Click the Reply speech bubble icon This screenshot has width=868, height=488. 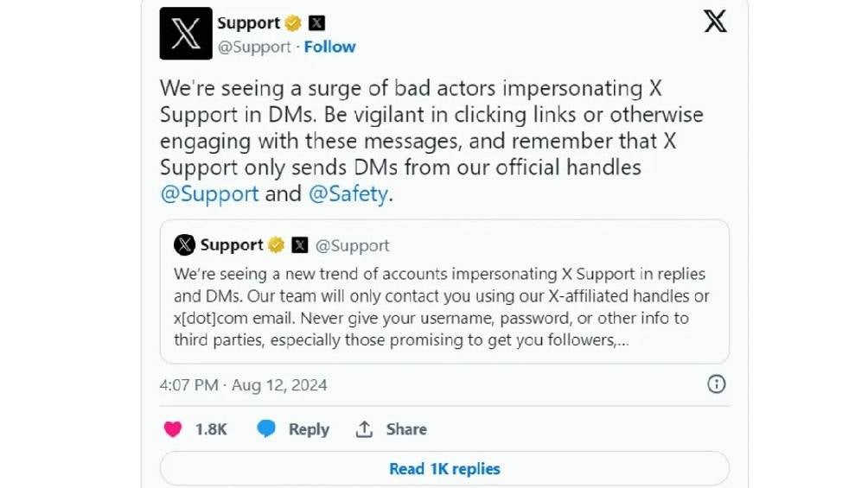(266, 429)
